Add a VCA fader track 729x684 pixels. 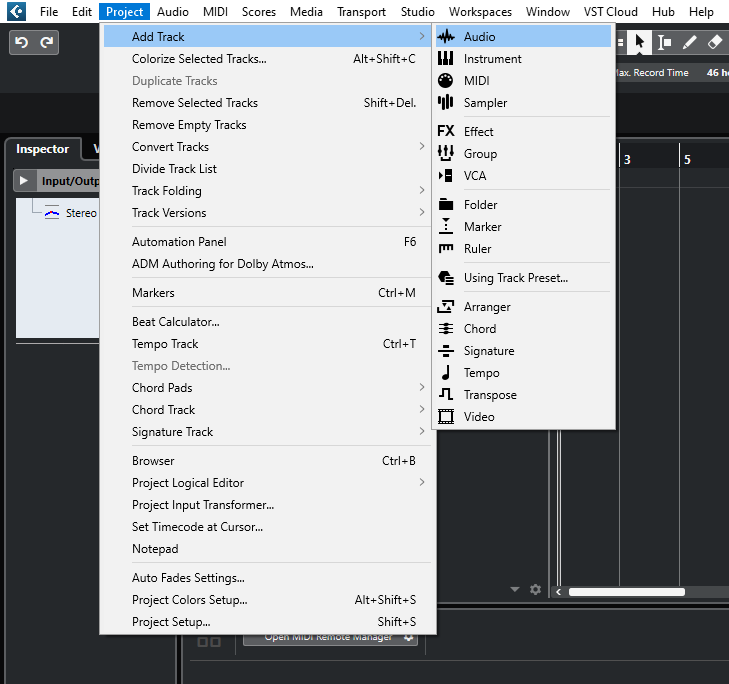[524, 175]
